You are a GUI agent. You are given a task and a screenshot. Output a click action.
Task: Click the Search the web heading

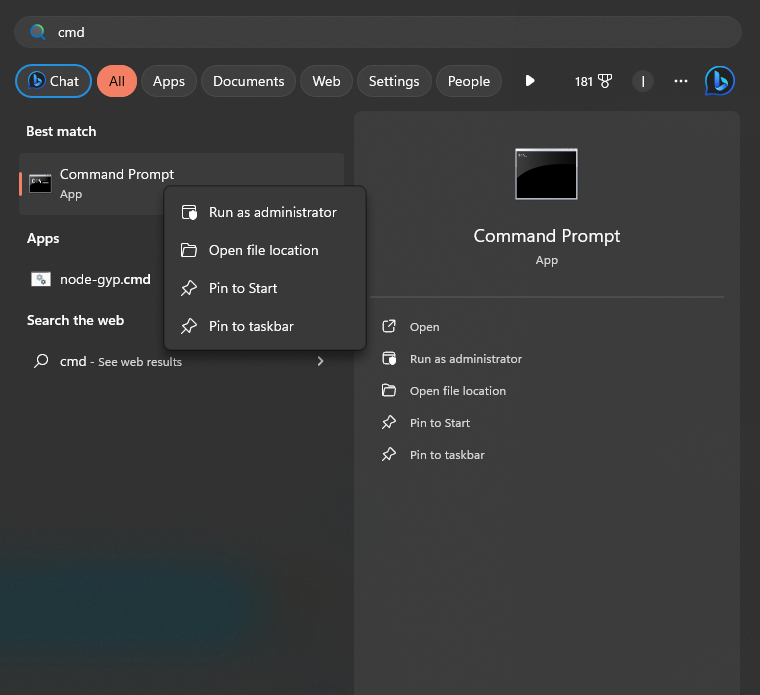coord(75,320)
